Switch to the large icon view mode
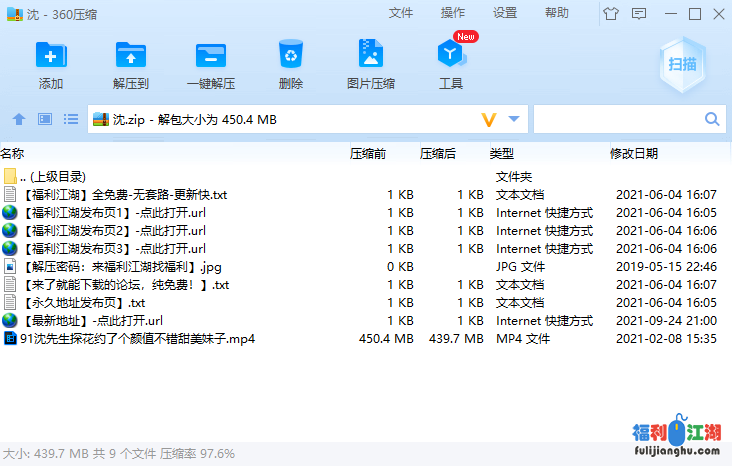Viewport: 732px width, 466px height. pos(44,119)
